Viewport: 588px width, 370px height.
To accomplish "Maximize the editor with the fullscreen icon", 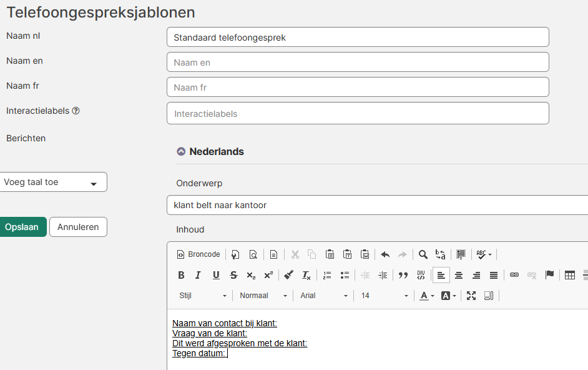I will point(471,296).
